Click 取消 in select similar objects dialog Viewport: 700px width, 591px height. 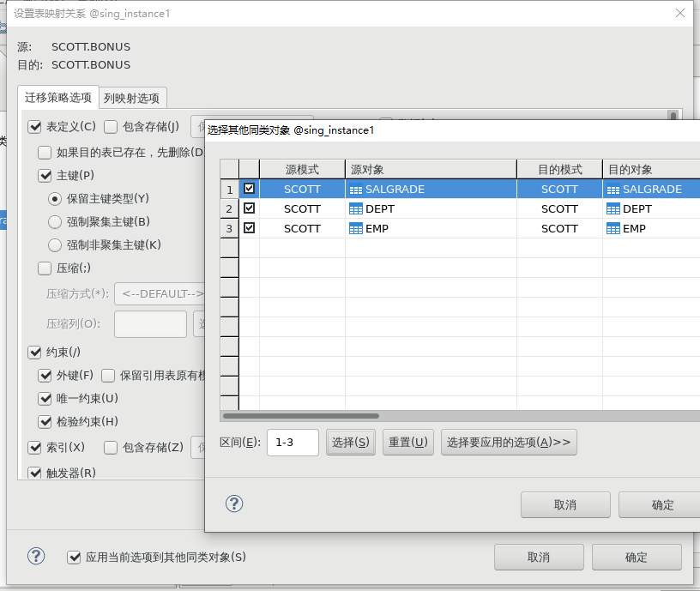[565, 505]
